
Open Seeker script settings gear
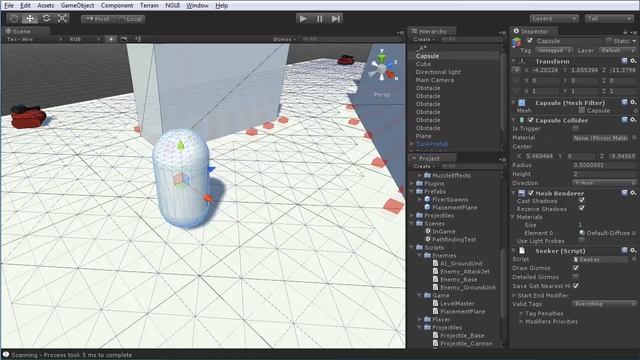tap(633, 250)
